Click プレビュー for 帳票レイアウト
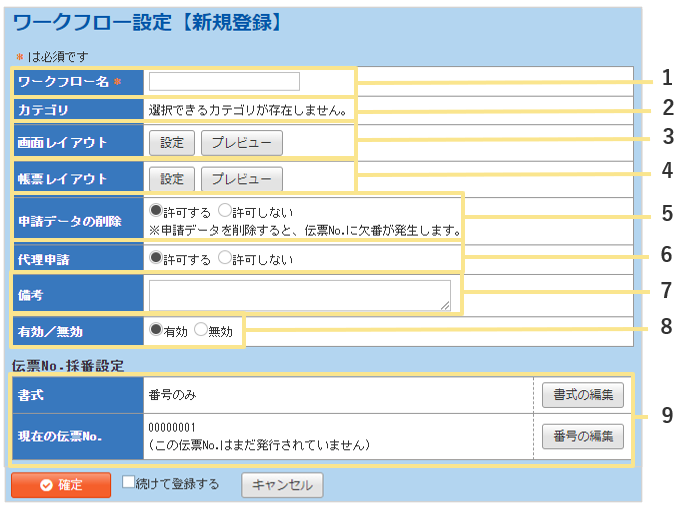Image resolution: width=679 pixels, height=506 pixels. click(x=241, y=179)
